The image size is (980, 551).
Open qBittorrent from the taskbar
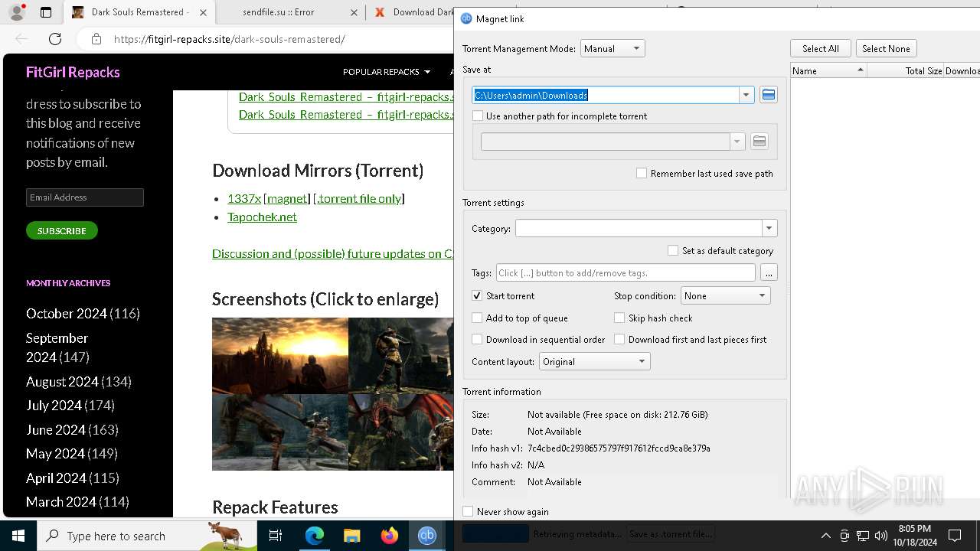point(426,536)
